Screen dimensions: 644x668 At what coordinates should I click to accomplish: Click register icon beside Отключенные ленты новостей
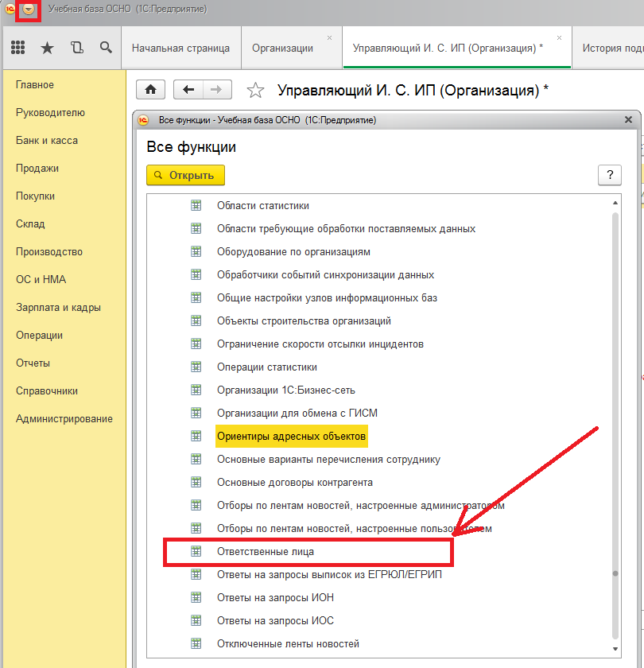[x=196, y=643]
